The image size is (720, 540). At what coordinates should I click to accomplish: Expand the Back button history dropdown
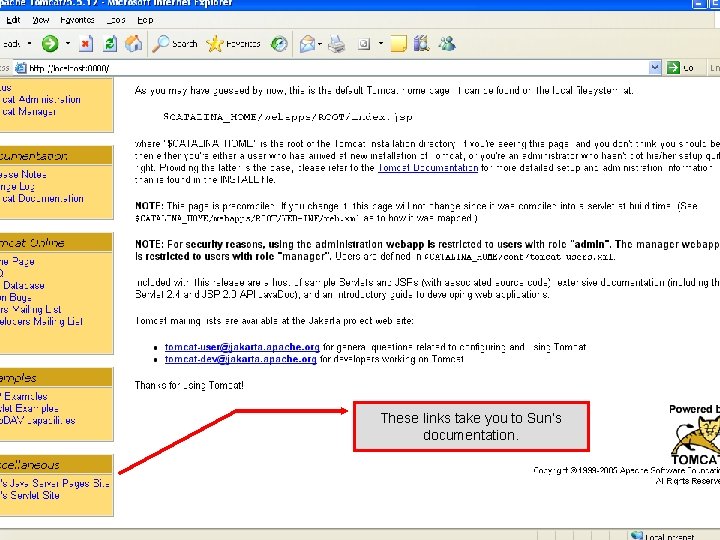(x=29, y=44)
